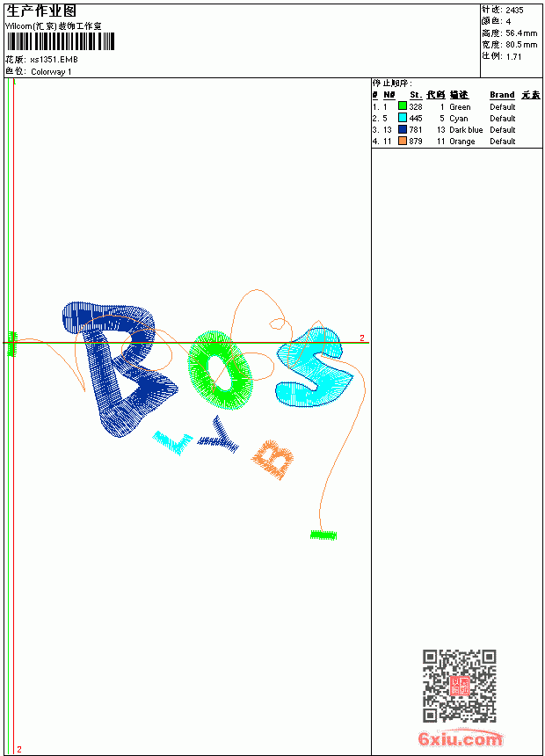Select the small dark blue letter Y
Image resolution: width=545 pixels, height=756 pixels.
[220, 435]
